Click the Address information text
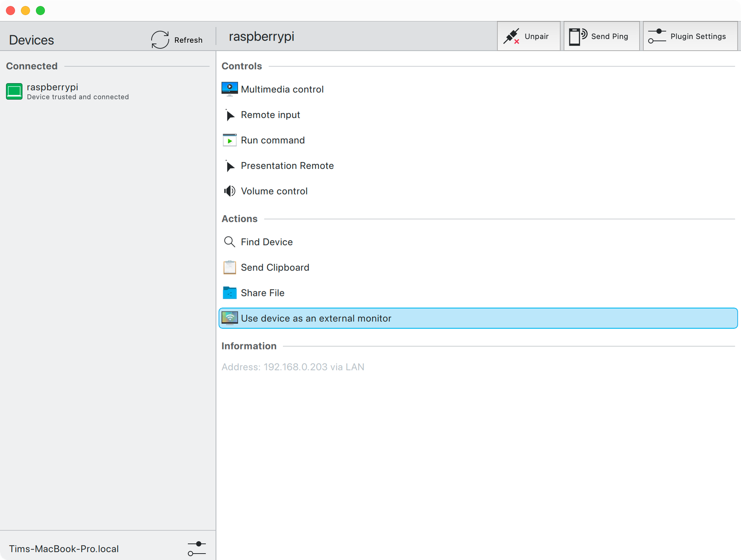Image resolution: width=741 pixels, height=560 pixels. pyautogui.click(x=292, y=367)
